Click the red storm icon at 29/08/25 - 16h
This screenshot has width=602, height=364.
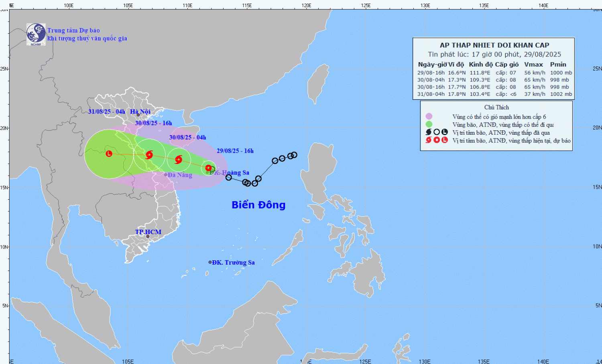pyautogui.click(x=208, y=168)
